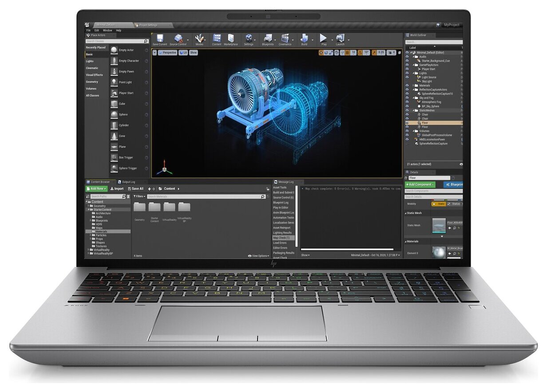This screenshot has width=547, height=392.
Task: Click the Play button in the toolbar
Action: point(324,38)
